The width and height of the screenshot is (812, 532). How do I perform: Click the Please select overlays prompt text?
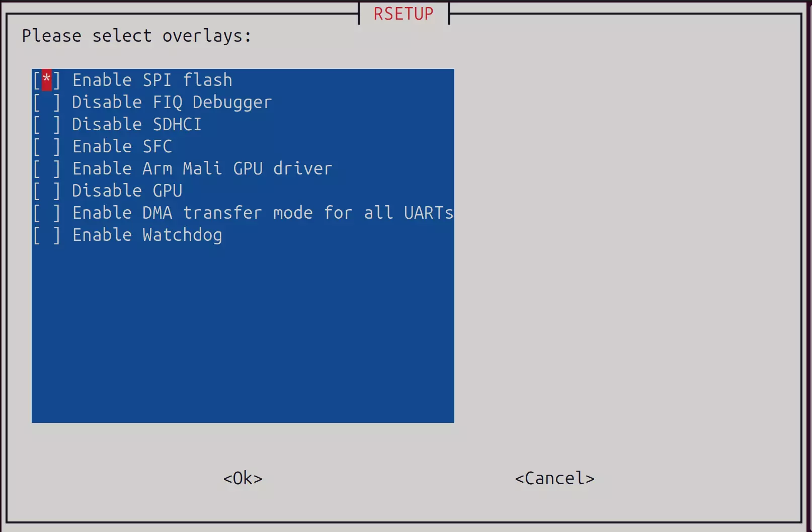(x=137, y=36)
